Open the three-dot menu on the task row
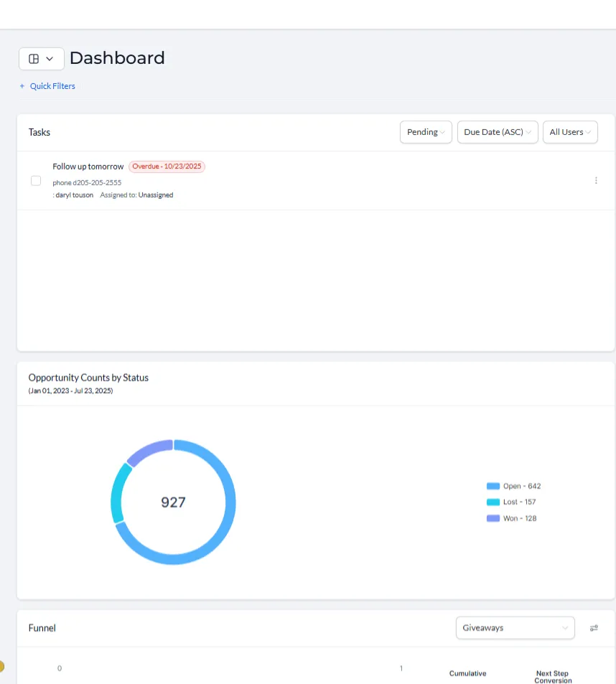 (x=596, y=181)
